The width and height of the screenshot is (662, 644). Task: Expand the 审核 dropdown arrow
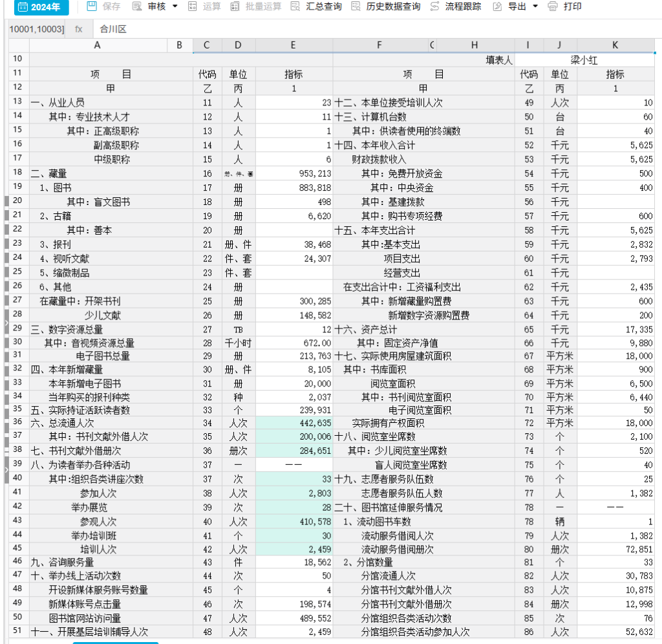pos(175,7)
